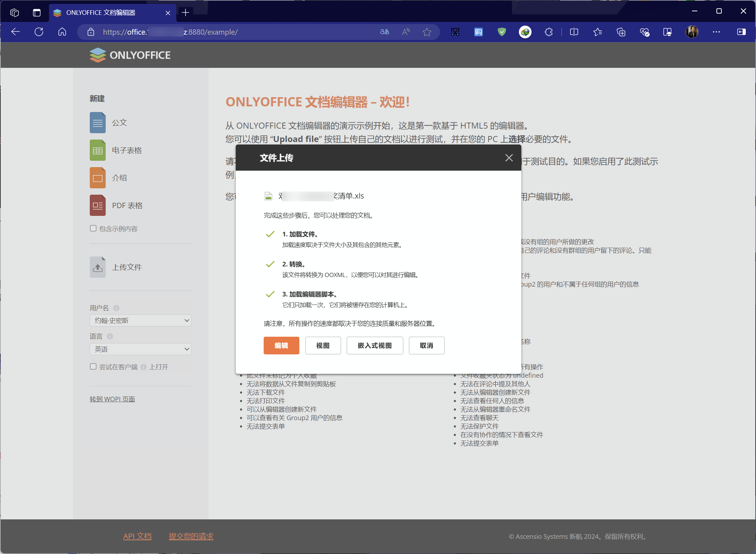Image resolution: width=756 pixels, height=554 pixels.
Task: Open the tab actions menu icon
Action: tap(37, 13)
